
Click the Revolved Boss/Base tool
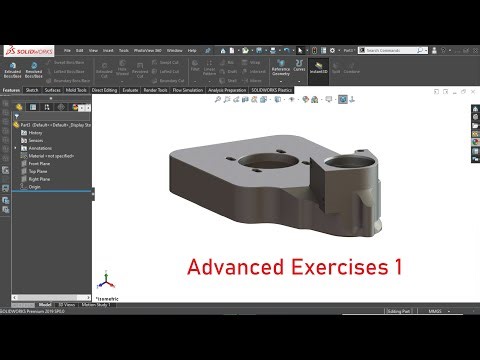(x=34, y=70)
